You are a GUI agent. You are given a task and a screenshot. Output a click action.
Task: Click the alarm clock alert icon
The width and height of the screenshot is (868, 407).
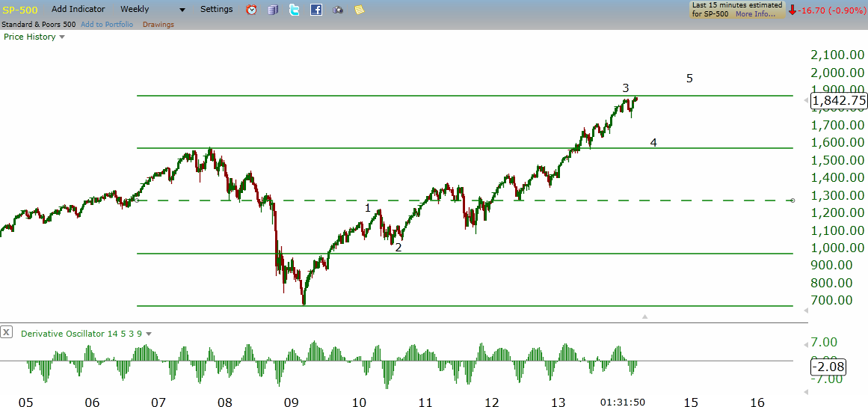[251, 10]
